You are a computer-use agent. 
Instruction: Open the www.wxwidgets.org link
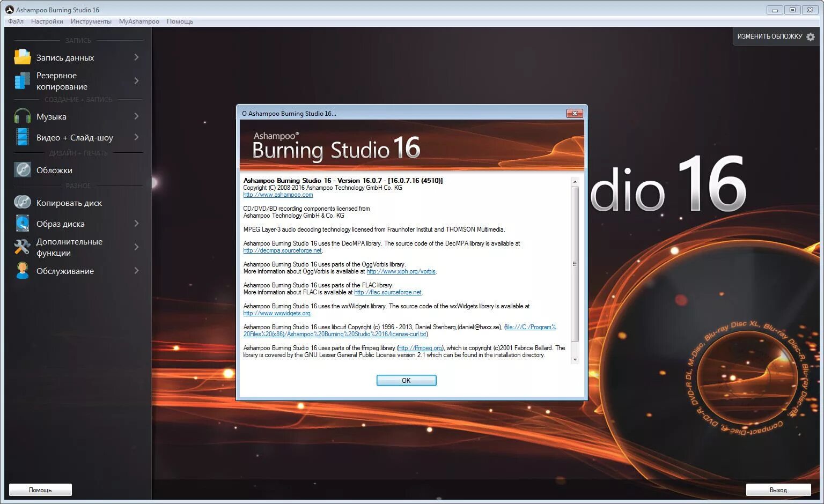tap(277, 313)
